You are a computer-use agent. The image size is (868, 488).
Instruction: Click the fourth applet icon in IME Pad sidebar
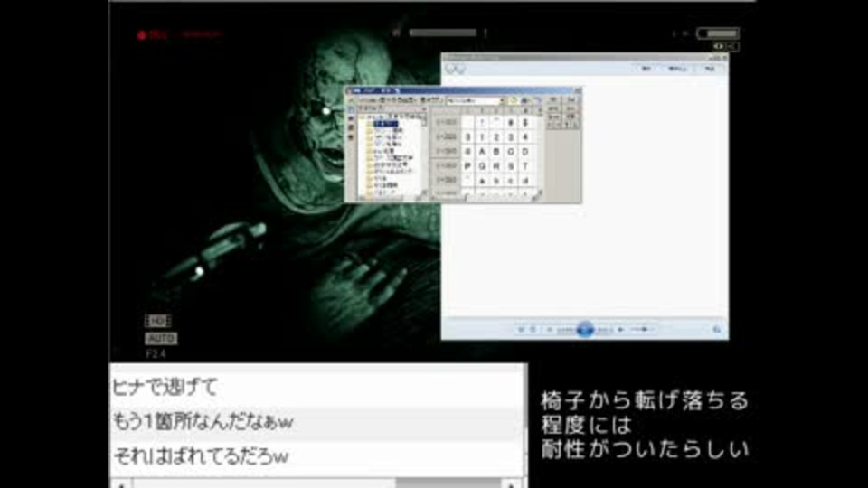(351, 136)
